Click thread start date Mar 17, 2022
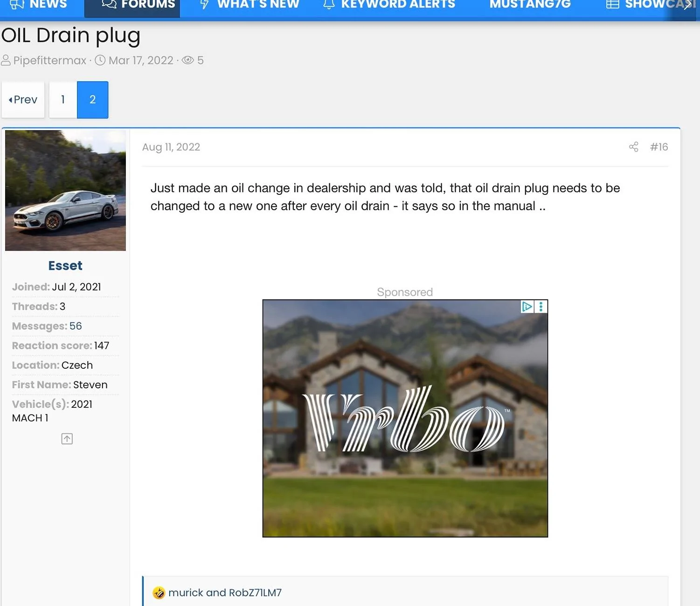The width and height of the screenshot is (700, 606). click(141, 60)
